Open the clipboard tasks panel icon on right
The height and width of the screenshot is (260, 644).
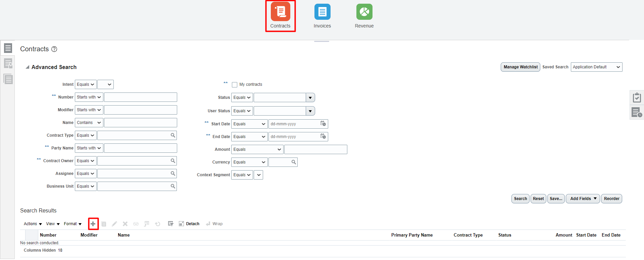pos(637,98)
